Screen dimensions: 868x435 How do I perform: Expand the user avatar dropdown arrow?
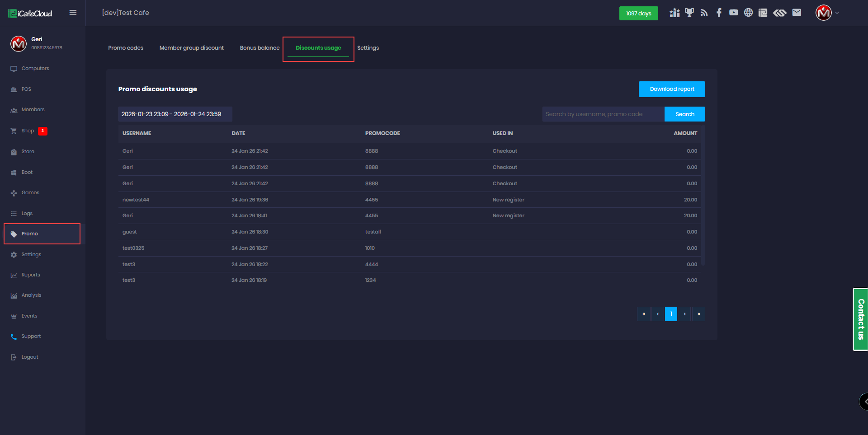coord(837,13)
